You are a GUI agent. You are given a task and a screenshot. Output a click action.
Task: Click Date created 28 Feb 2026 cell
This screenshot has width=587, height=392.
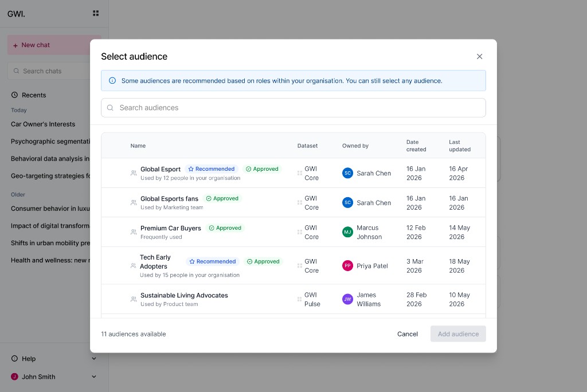pos(416,299)
